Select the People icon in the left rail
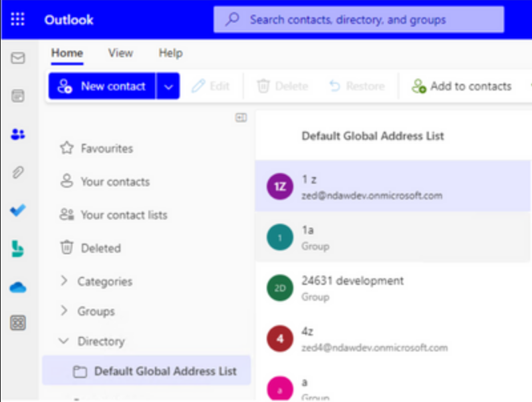 pos(17,134)
